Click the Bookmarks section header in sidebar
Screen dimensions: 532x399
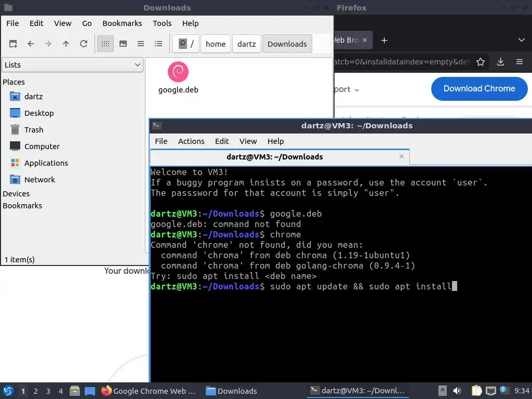[22, 206]
